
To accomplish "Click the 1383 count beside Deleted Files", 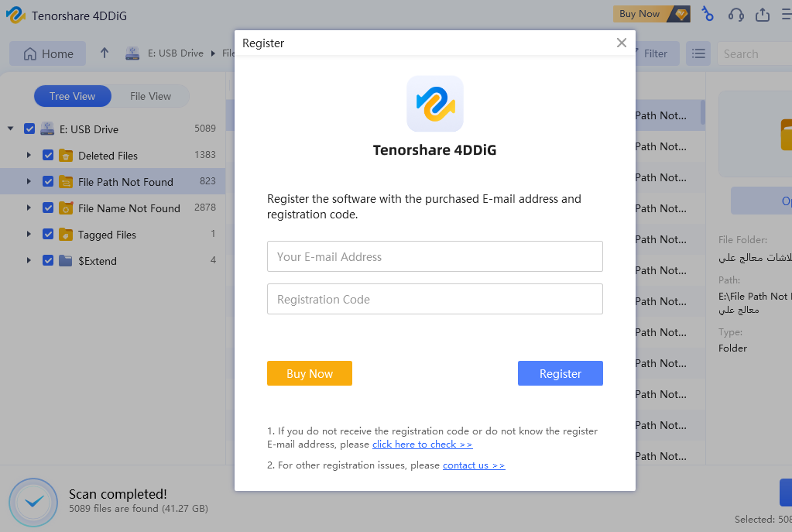I will (x=205, y=155).
